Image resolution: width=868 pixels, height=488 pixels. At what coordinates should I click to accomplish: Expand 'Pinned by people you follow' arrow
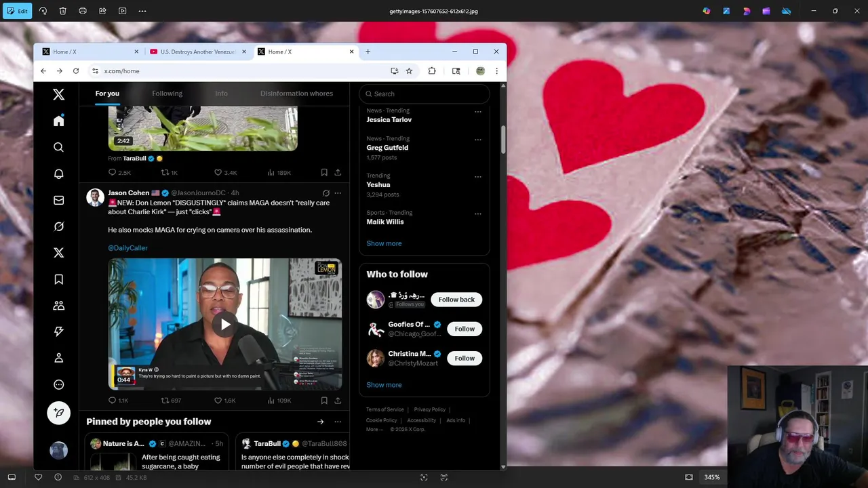click(320, 422)
